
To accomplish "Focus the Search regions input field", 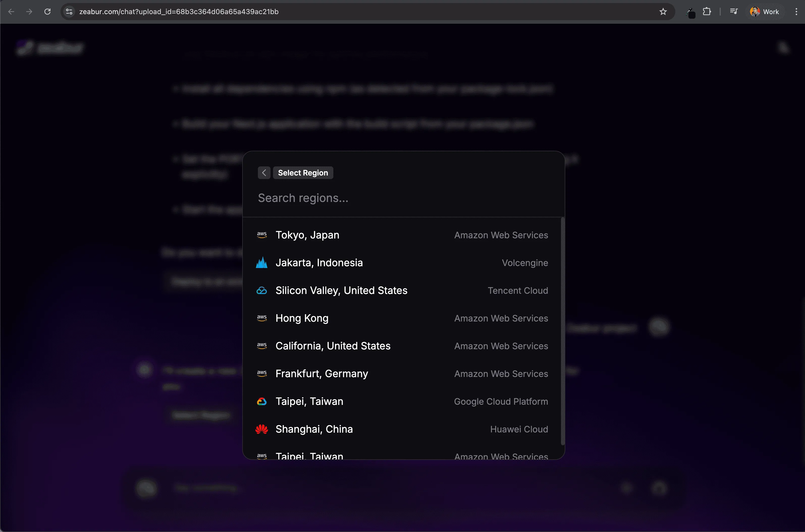I will coord(403,198).
